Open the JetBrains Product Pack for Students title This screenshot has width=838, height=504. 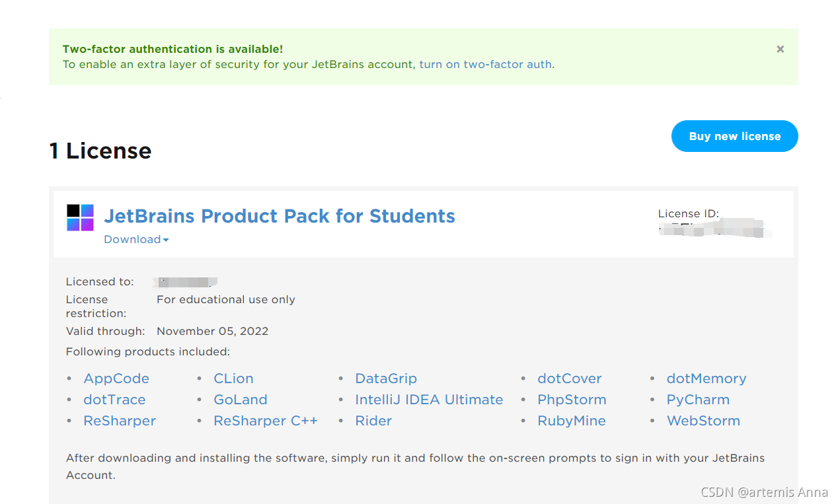(280, 216)
